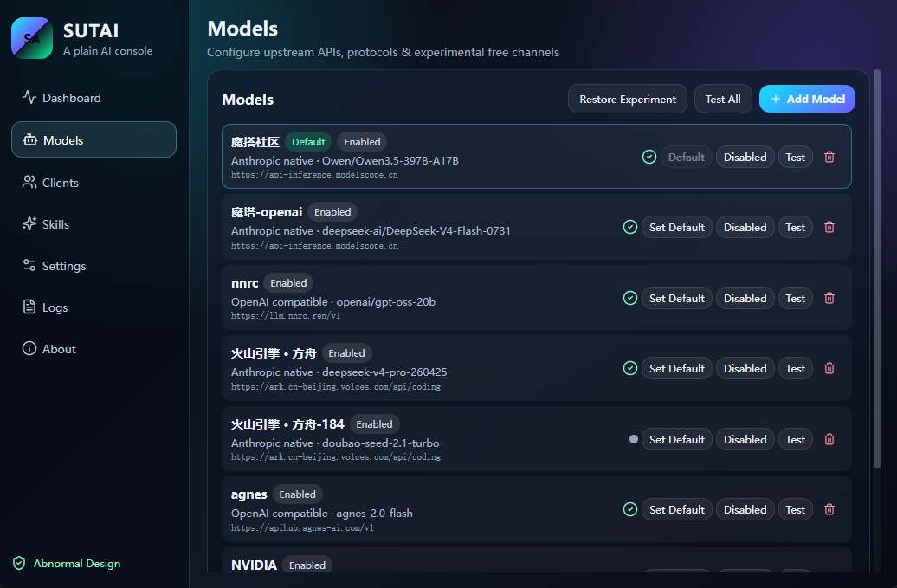This screenshot has width=897, height=588.
Task: Open Settings from the sidebar
Action: click(94, 266)
